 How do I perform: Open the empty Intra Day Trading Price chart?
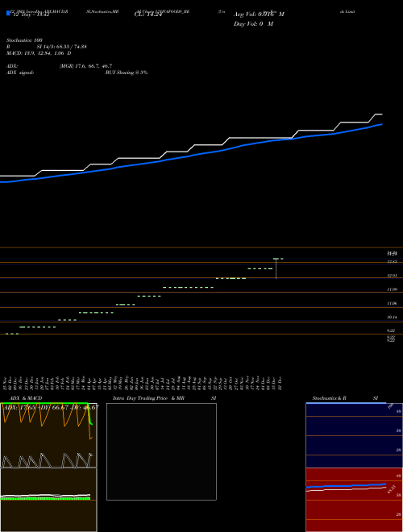coord(161,451)
